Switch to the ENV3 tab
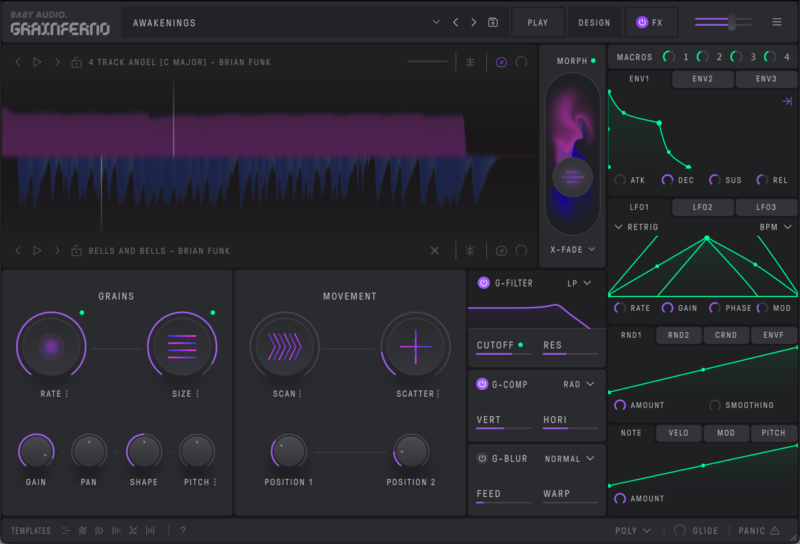The width and height of the screenshot is (800, 544). pyautogui.click(x=766, y=79)
